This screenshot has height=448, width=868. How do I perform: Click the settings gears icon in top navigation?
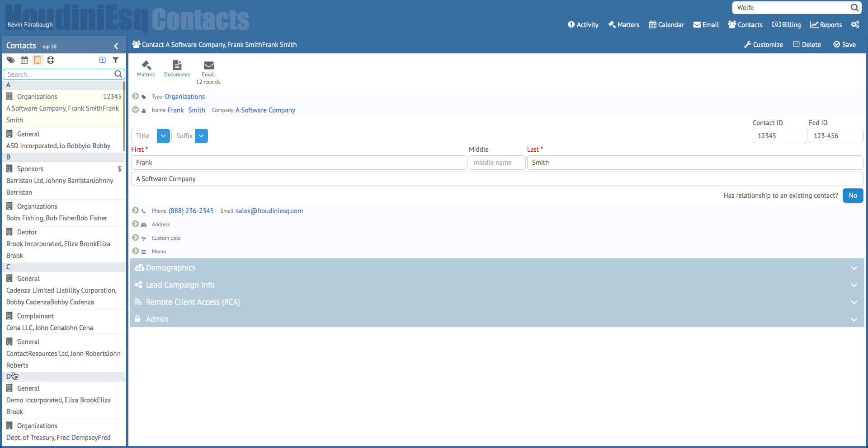(x=855, y=24)
